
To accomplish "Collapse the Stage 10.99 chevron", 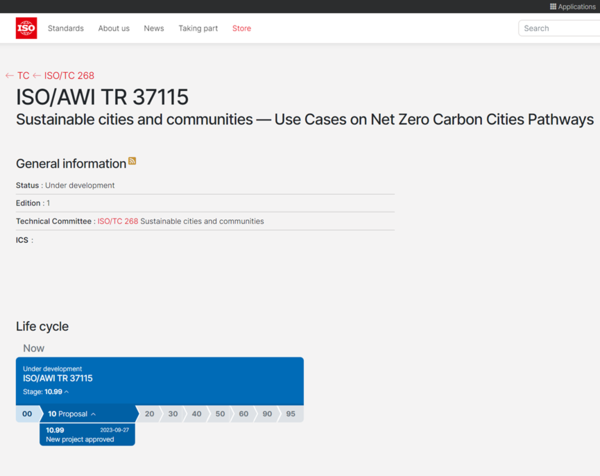I will (67, 392).
